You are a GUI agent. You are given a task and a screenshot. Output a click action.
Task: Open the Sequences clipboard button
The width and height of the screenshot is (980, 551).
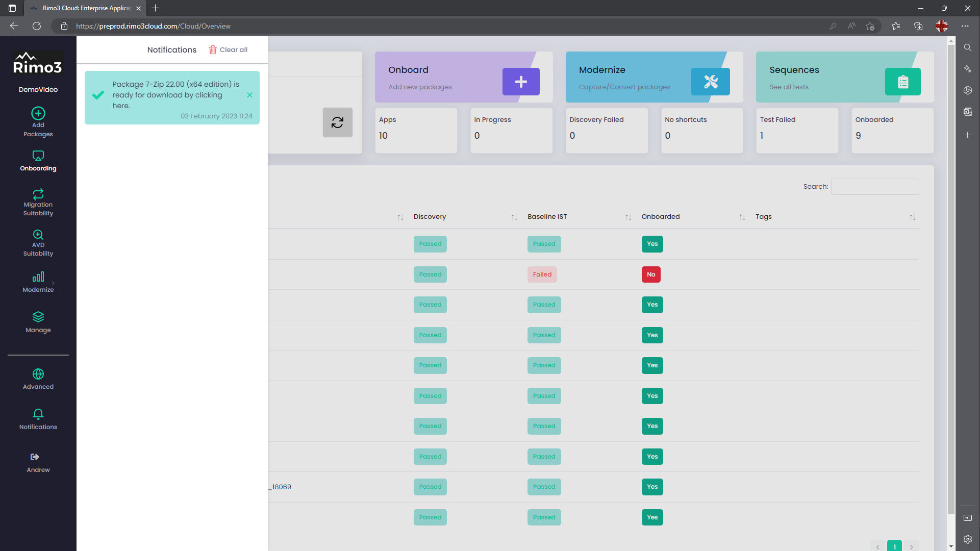[902, 82]
